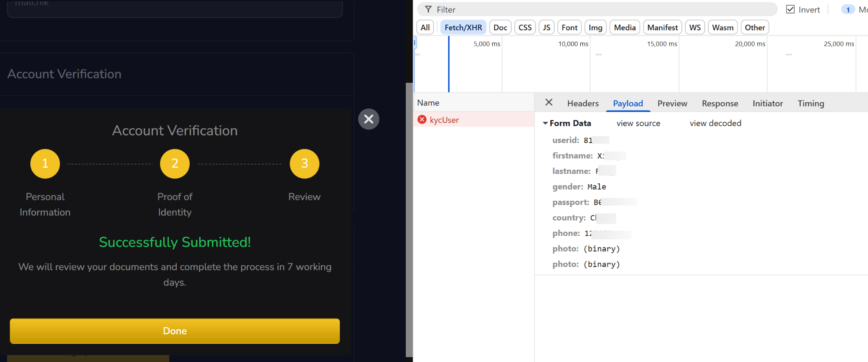Collapse the Form Data section

point(545,124)
